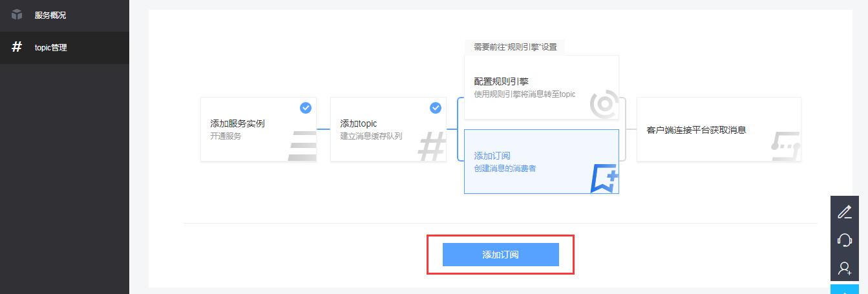Click the cube icon beside 服务概况
This screenshot has height=294, width=868.
17,15
